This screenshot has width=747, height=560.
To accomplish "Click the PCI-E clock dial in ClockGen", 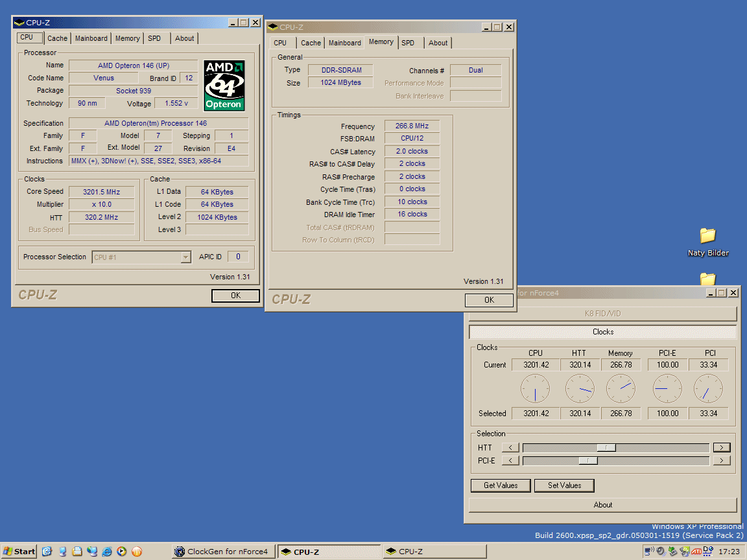I will [x=667, y=389].
